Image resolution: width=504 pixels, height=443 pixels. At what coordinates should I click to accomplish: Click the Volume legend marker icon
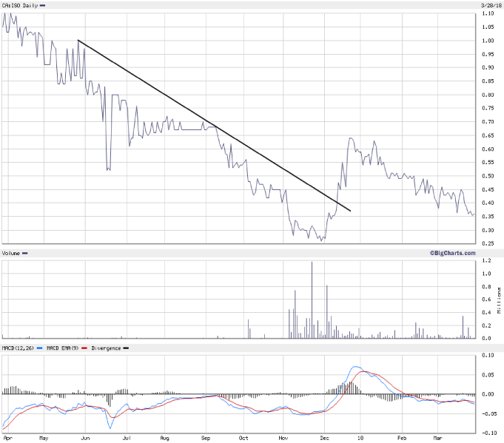25,254
